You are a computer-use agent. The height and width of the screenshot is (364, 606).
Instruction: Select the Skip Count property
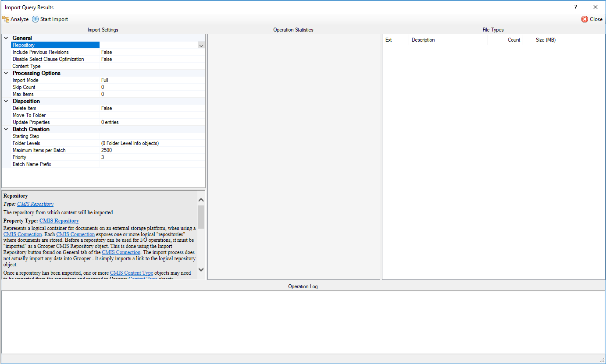[x=108, y=87]
